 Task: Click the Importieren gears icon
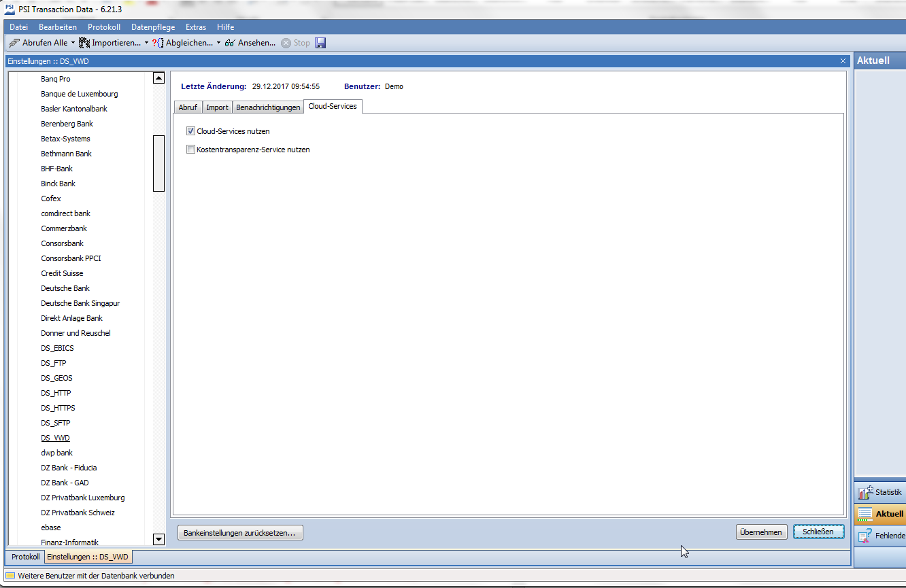tap(84, 43)
